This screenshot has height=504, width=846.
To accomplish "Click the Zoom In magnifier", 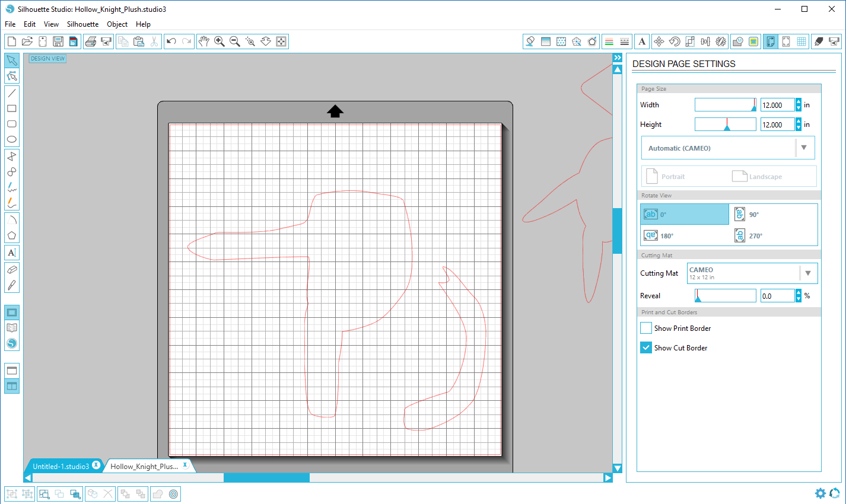I will point(219,42).
